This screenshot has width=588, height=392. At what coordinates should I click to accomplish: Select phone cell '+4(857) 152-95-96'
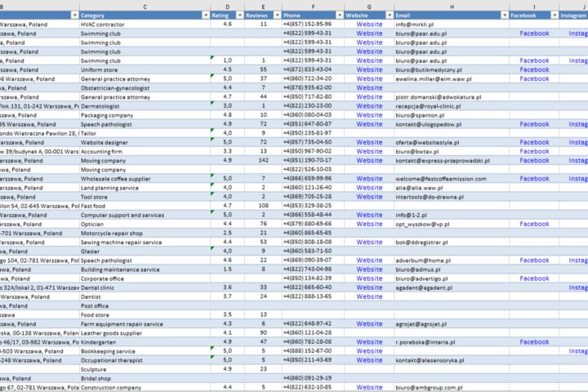(313, 24)
